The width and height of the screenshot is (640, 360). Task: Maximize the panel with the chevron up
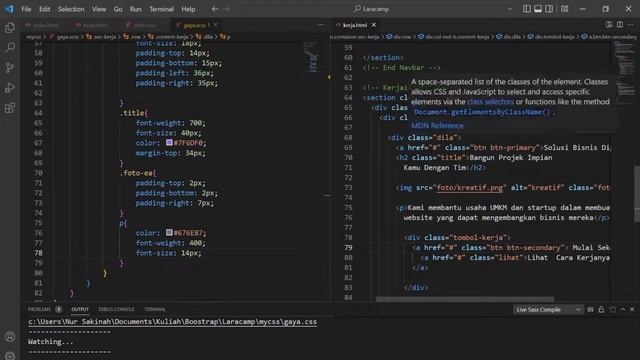tap(623, 310)
